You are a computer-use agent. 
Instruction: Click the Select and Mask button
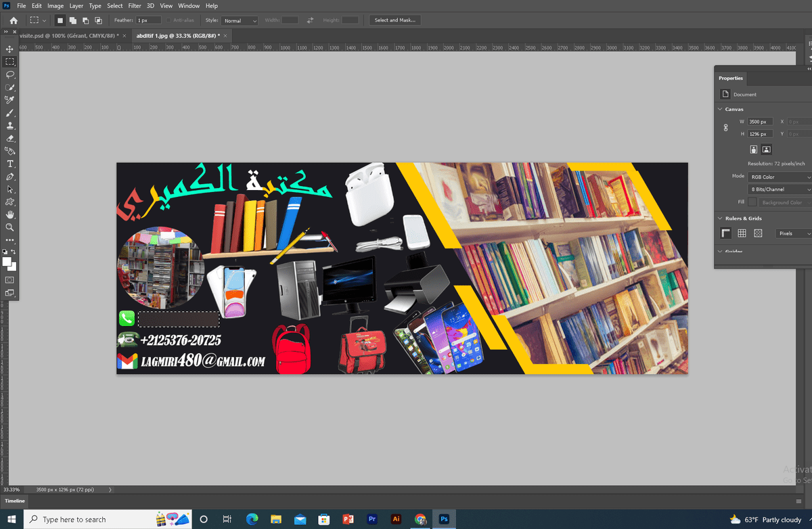[394, 20]
